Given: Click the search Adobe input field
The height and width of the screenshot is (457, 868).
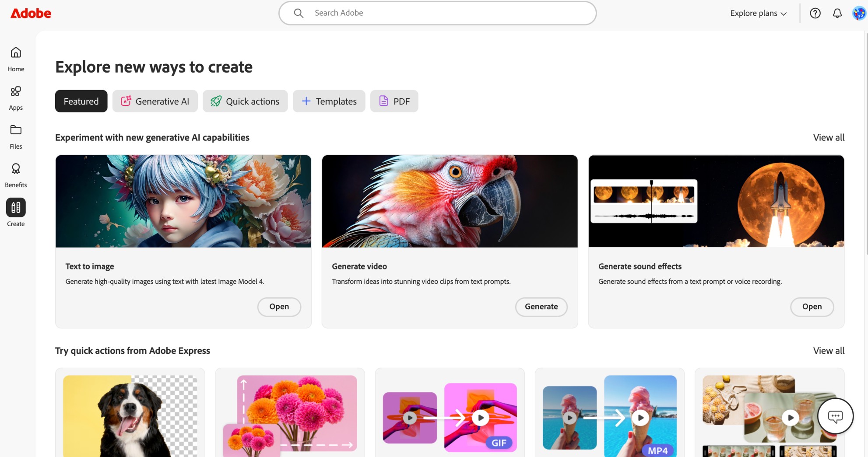Looking at the screenshot, I should point(437,13).
